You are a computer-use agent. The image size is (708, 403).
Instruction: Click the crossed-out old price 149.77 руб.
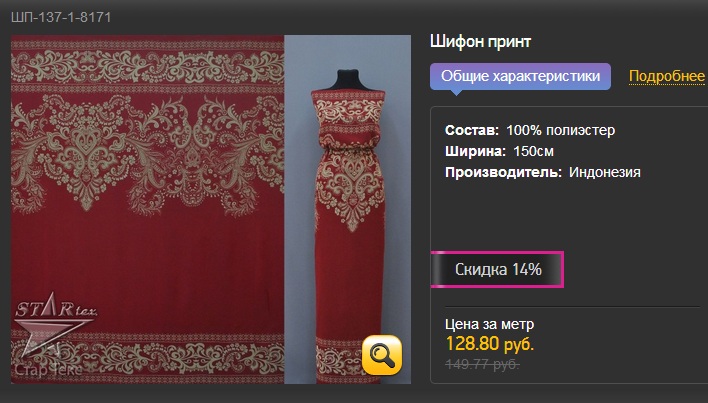482,364
